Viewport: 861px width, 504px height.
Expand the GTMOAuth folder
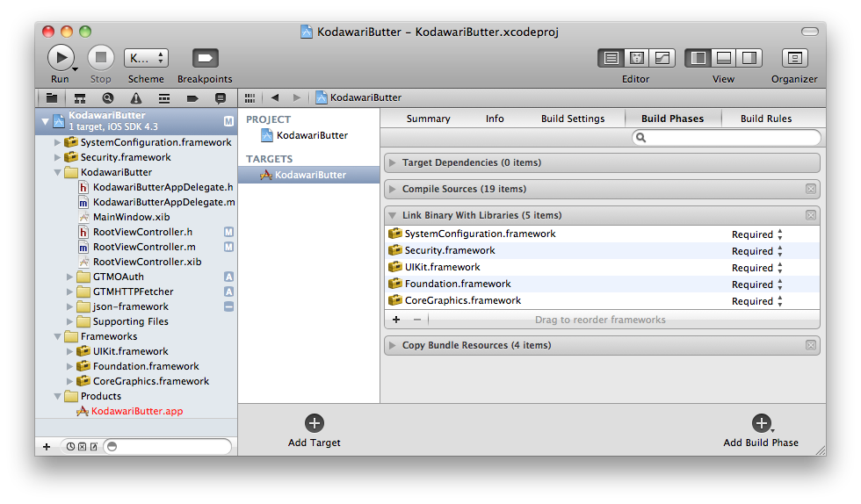pyautogui.click(x=69, y=277)
